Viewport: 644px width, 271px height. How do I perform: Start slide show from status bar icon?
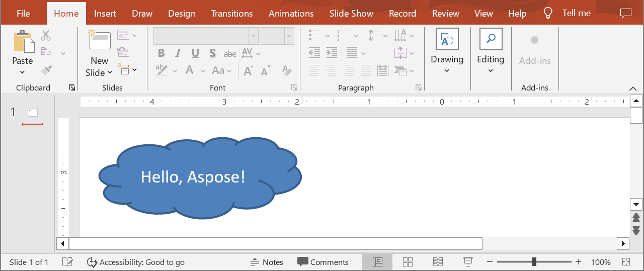[468, 262]
